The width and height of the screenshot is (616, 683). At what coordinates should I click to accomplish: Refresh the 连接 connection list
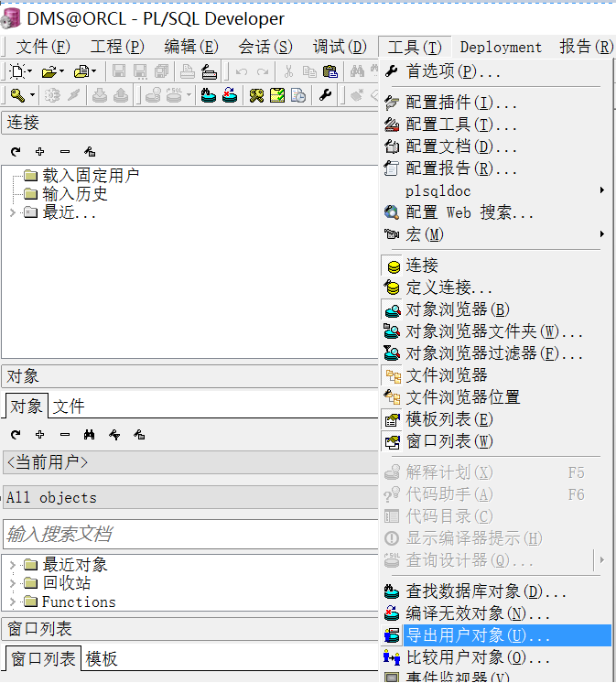[16, 152]
